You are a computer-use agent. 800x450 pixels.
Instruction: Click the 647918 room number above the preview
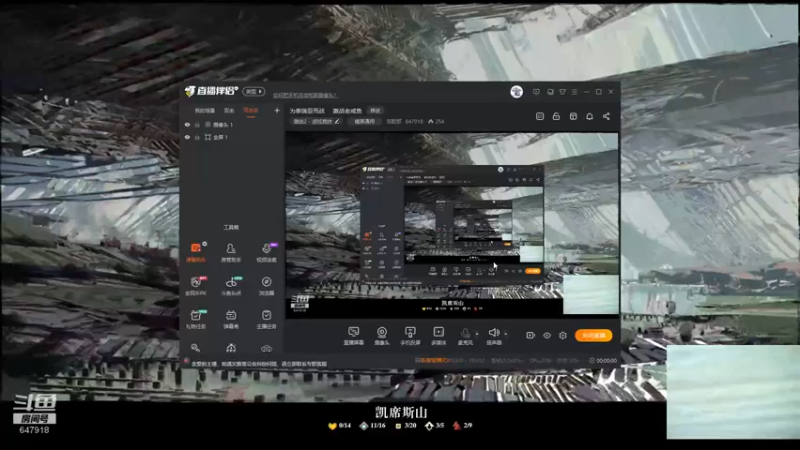point(414,121)
